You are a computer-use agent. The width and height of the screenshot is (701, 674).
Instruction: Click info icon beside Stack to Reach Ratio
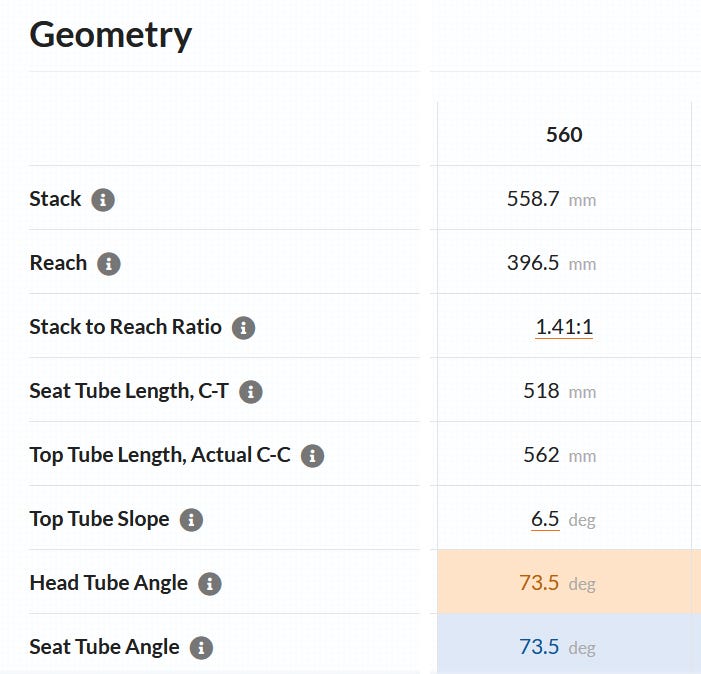pos(243,328)
